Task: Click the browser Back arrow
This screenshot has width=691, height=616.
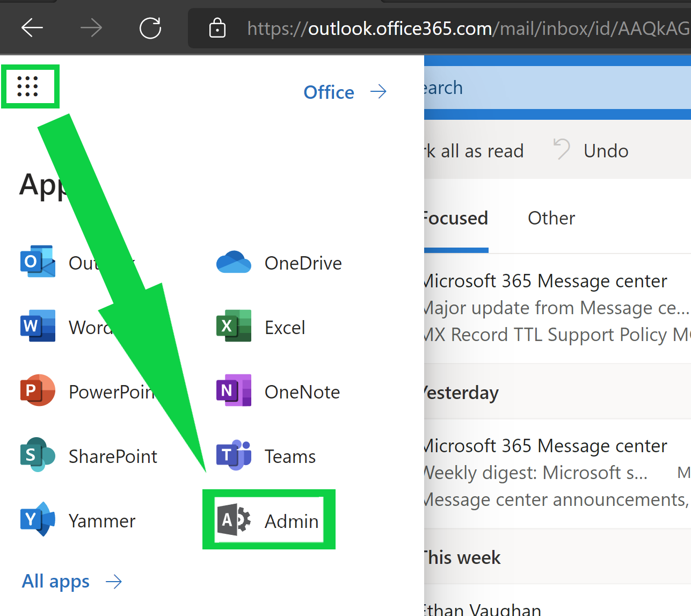Action: pos(32,28)
